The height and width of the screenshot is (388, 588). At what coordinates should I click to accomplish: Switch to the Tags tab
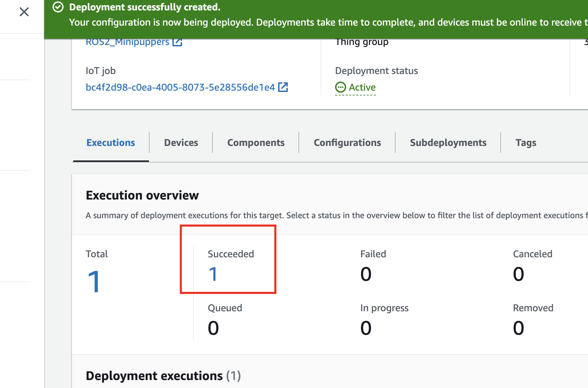pos(526,142)
